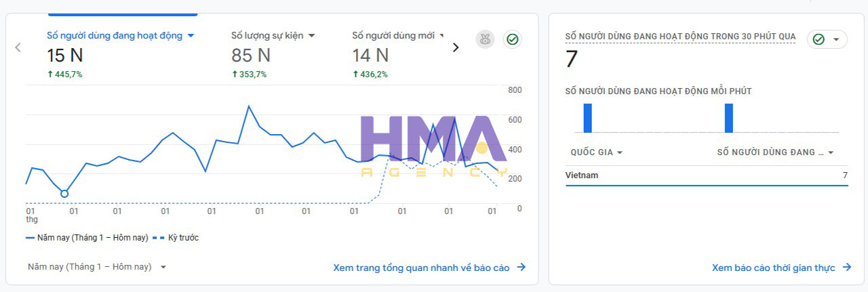The width and height of the screenshot is (868, 292).
Task: Click the 'SỐ NGƯỜI DÙNG ĐANG HOẠT ĐỘNG MỖI PHÚT' label
Action: tap(658, 91)
